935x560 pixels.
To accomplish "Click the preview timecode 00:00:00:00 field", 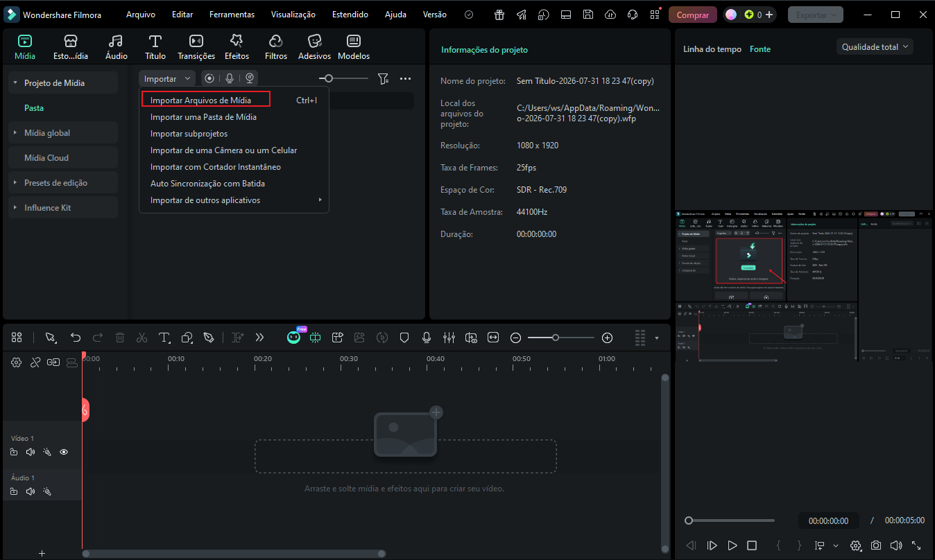I will point(828,520).
